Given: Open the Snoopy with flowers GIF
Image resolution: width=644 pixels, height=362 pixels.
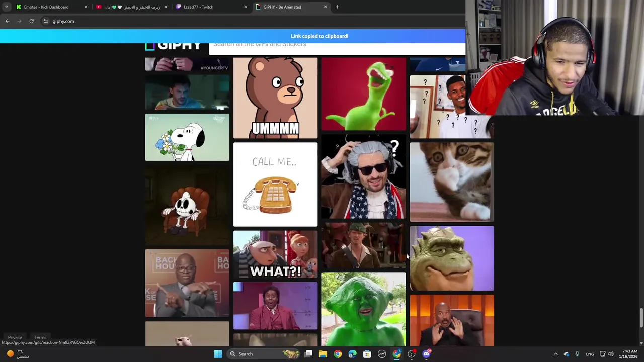Looking at the screenshot, I should pos(187,137).
